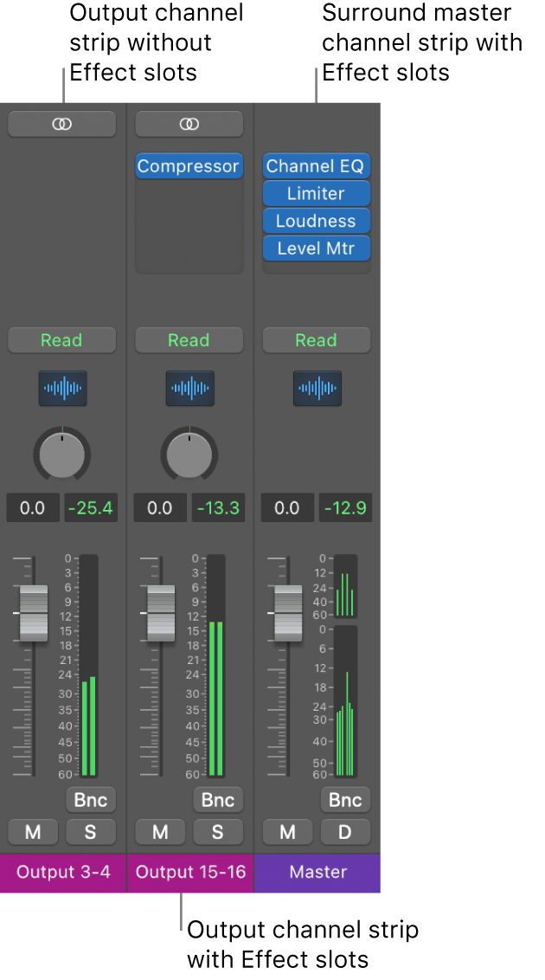Reset peak level display -25.4
This screenshot has width=545, height=980.
coord(91,507)
